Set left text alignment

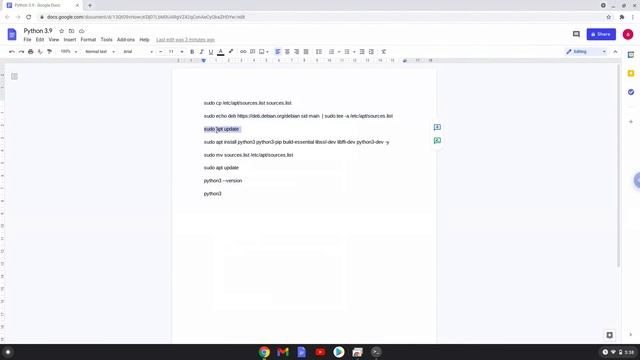coord(278,52)
